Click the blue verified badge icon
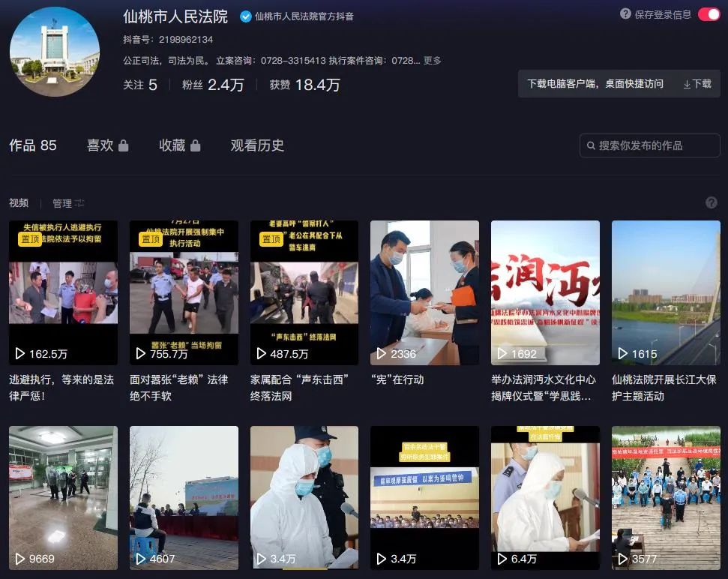728x579 pixels. point(246,16)
